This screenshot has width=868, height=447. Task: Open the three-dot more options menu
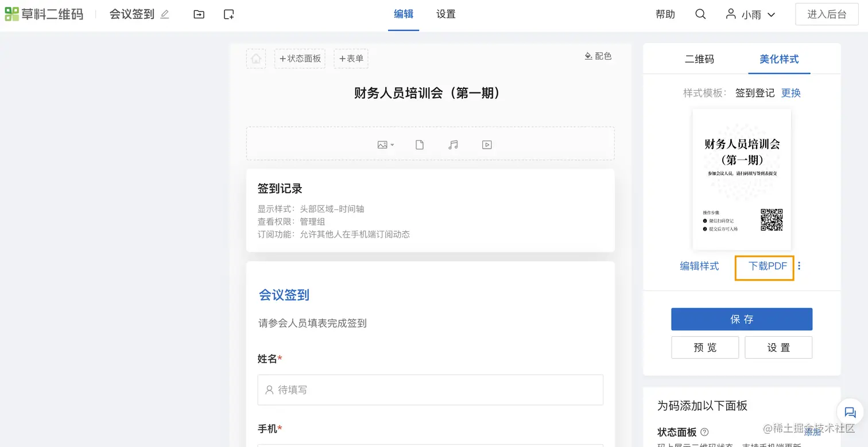(799, 266)
